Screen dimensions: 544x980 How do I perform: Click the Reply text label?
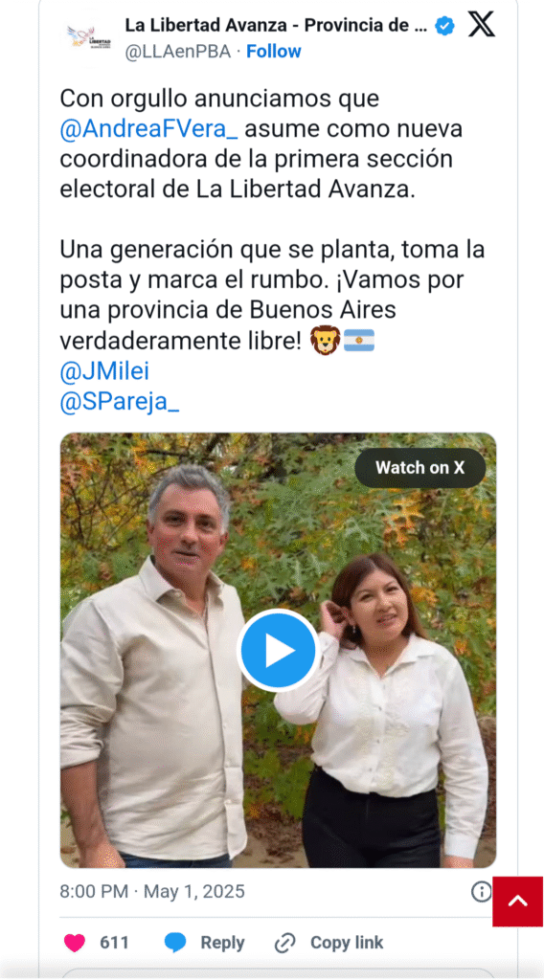pos(222,943)
